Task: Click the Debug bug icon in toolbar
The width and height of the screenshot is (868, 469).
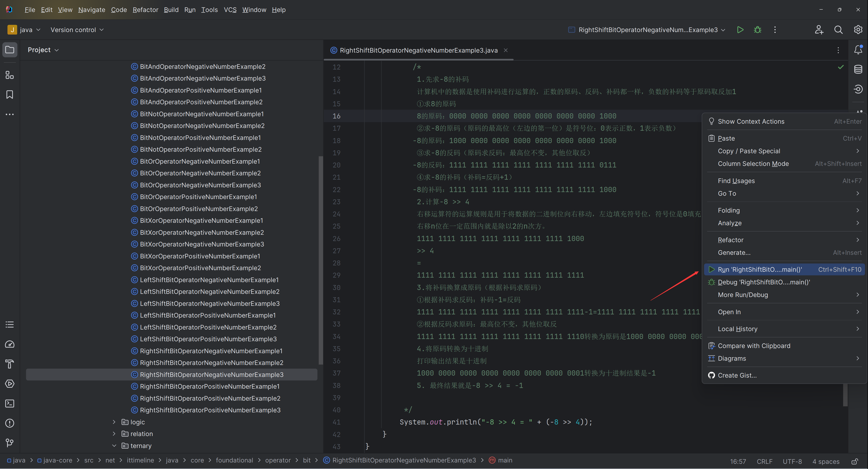Action: pyautogui.click(x=758, y=30)
